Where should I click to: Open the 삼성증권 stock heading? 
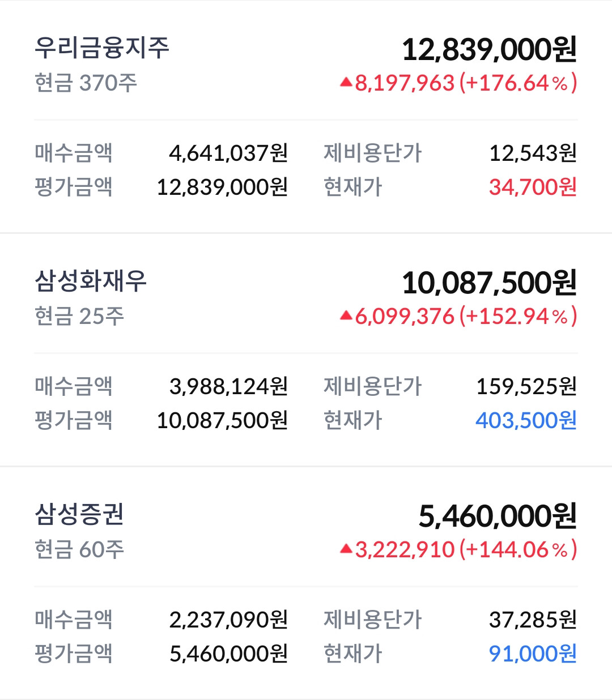point(79,514)
